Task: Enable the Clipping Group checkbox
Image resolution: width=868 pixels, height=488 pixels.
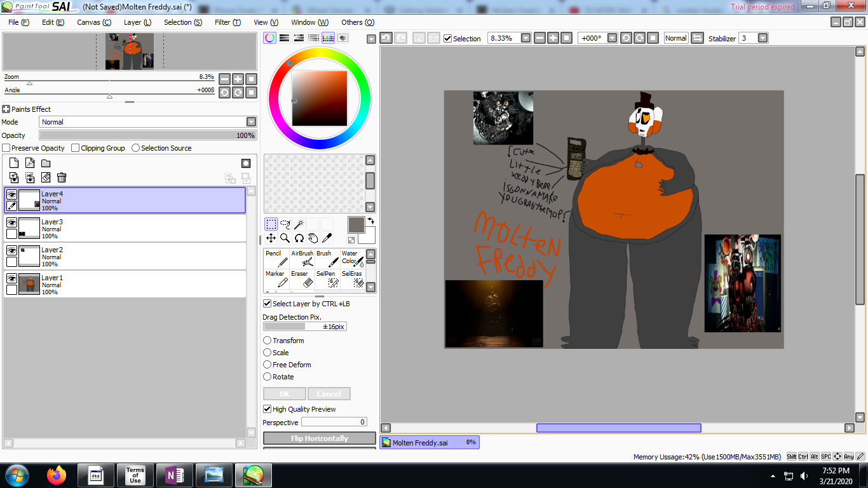Action: point(76,148)
